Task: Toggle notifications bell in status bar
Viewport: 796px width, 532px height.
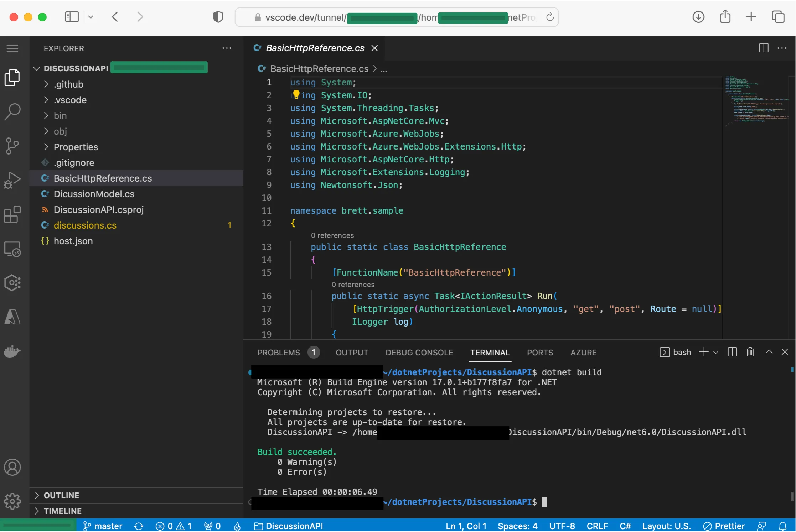Action: (x=782, y=526)
